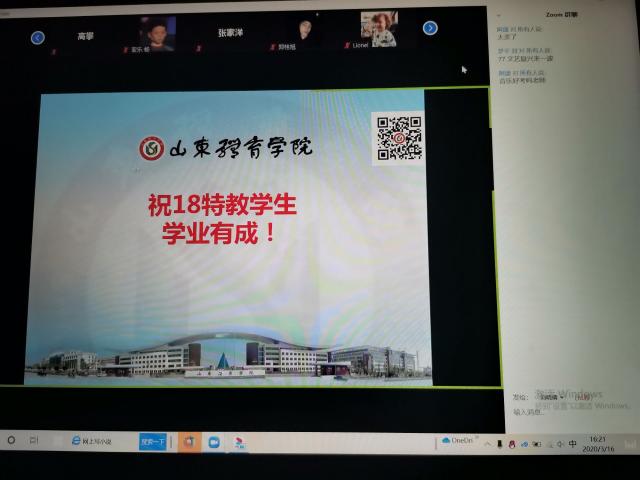Select boy's video thumbnail beside 高攀
Viewport: 640px width, 480px height.
point(157,33)
